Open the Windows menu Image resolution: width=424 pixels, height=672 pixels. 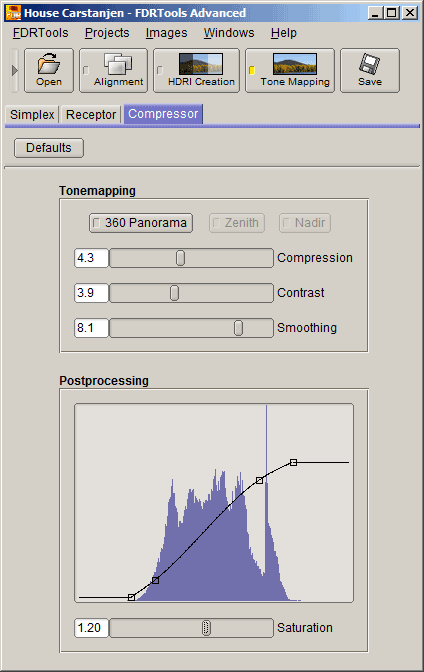coord(229,33)
